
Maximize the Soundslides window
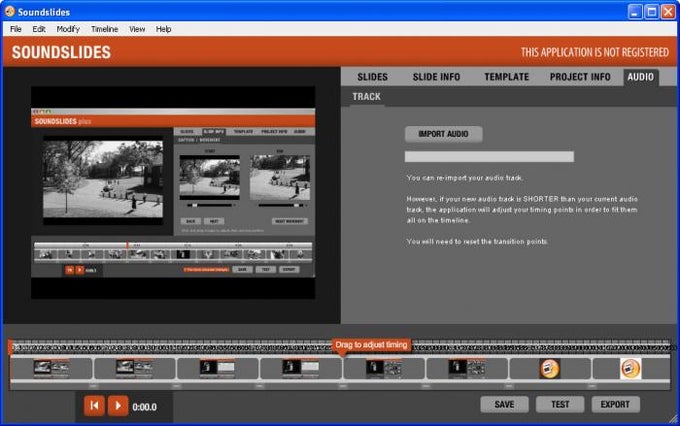[x=651, y=12]
